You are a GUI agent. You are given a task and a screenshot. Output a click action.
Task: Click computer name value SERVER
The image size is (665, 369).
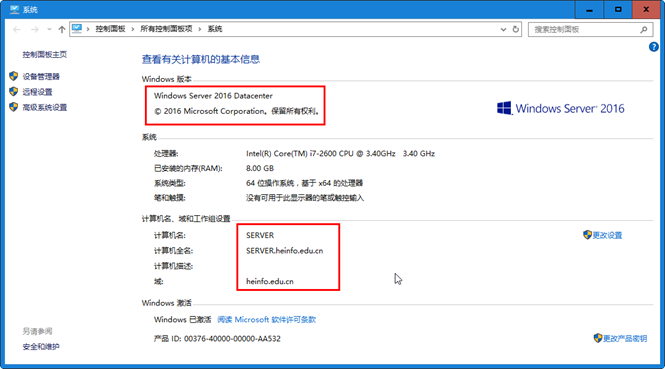(x=260, y=235)
